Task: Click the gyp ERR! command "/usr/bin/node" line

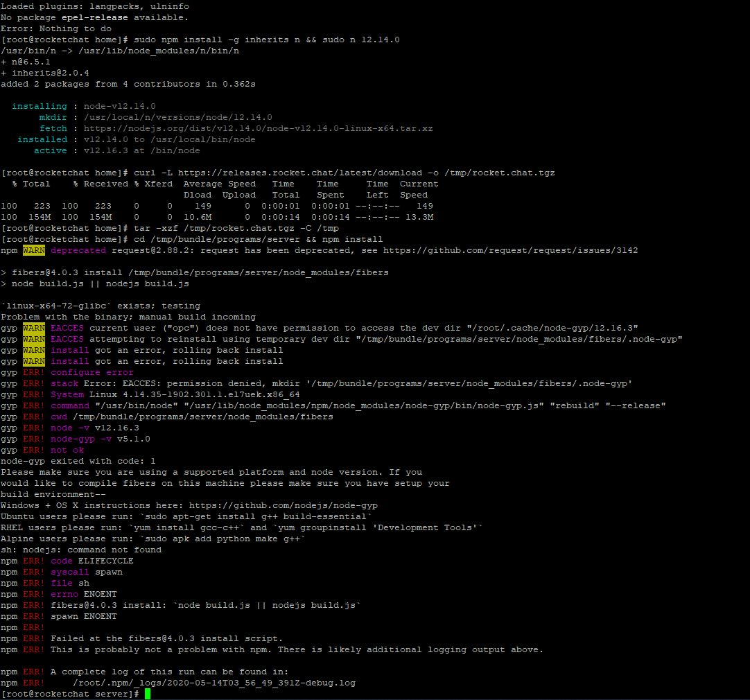Action: [333, 405]
